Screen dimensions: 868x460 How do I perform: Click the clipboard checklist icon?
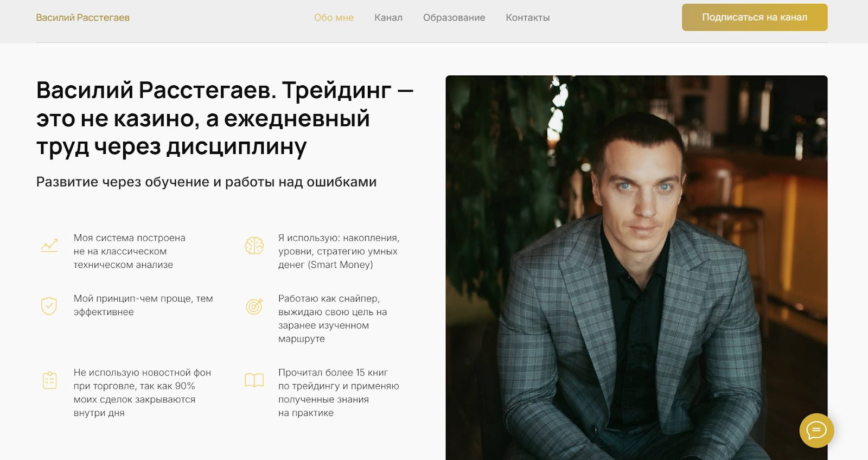49,380
